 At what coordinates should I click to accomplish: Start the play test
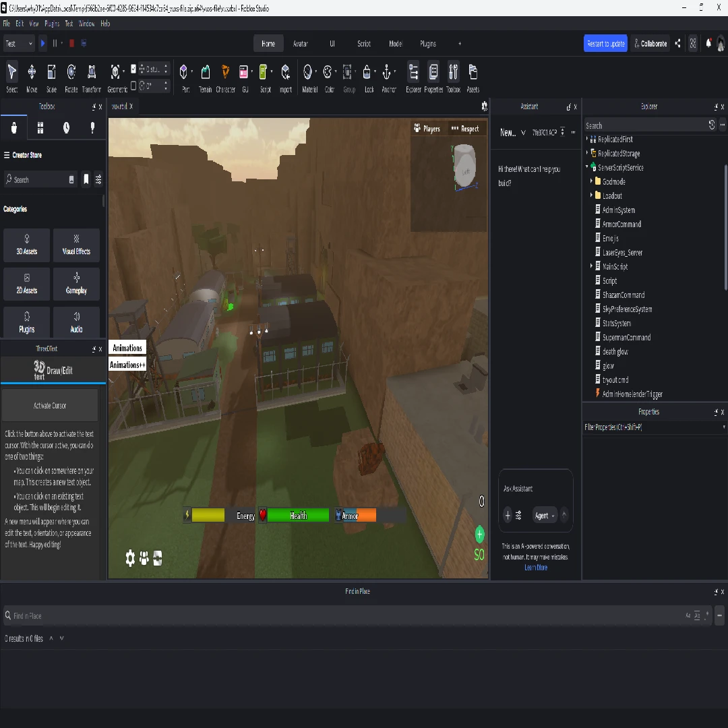click(x=42, y=43)
